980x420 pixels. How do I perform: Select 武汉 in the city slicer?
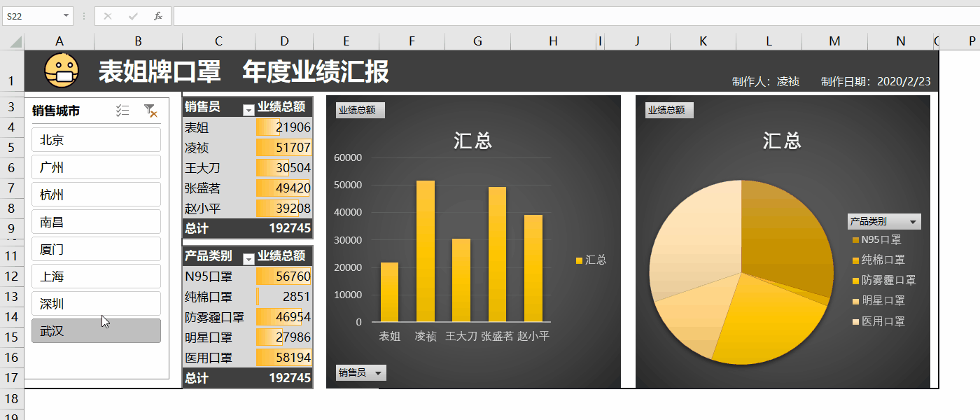(97, 331)
